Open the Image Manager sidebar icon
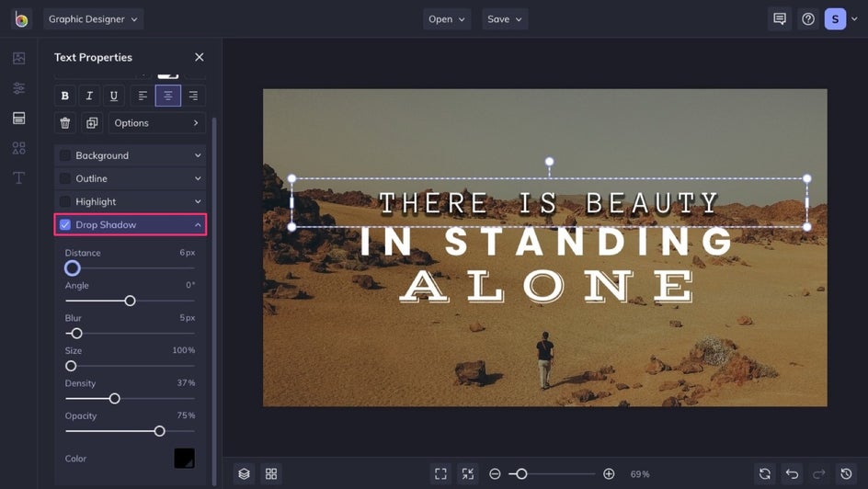 click(18, 58)
